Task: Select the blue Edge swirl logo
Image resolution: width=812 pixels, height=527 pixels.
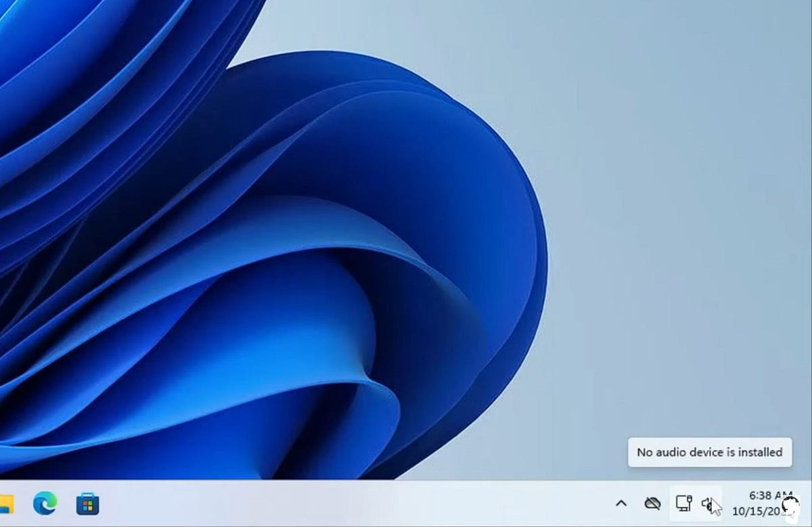Action: coord(45,503)
